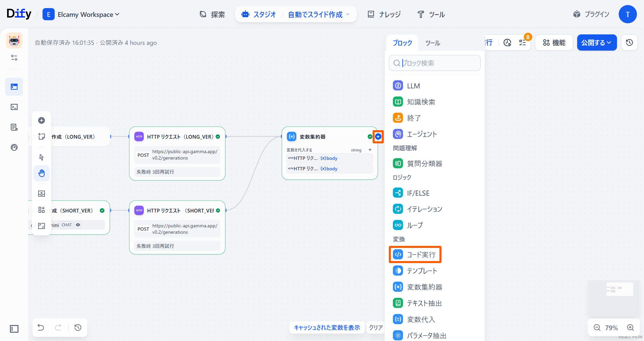Click the zoom in magnifier icon
The height and width of the screenshot is (341, 644).
(630, 328)
